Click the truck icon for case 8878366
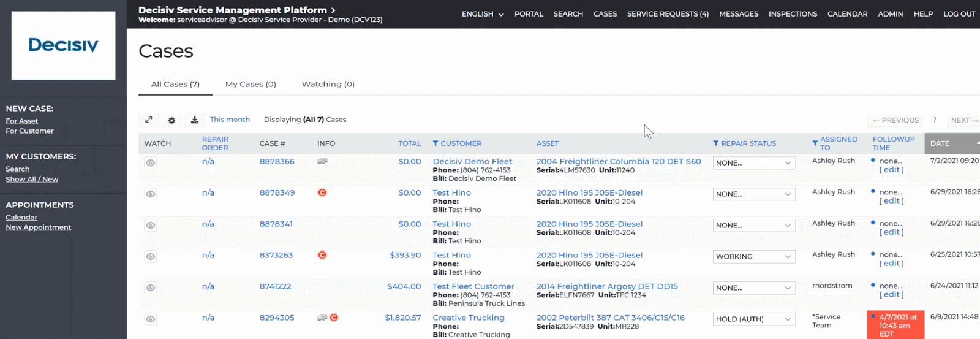 [322, 161]
